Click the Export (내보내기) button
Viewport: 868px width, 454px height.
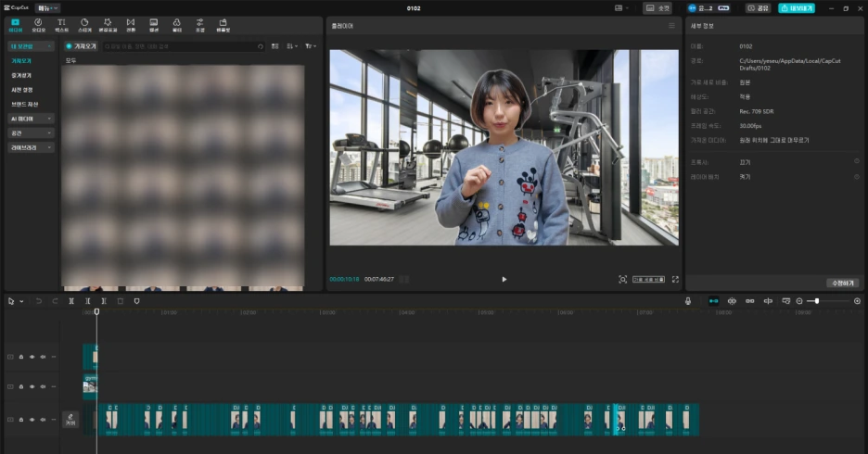coord(796,8)
